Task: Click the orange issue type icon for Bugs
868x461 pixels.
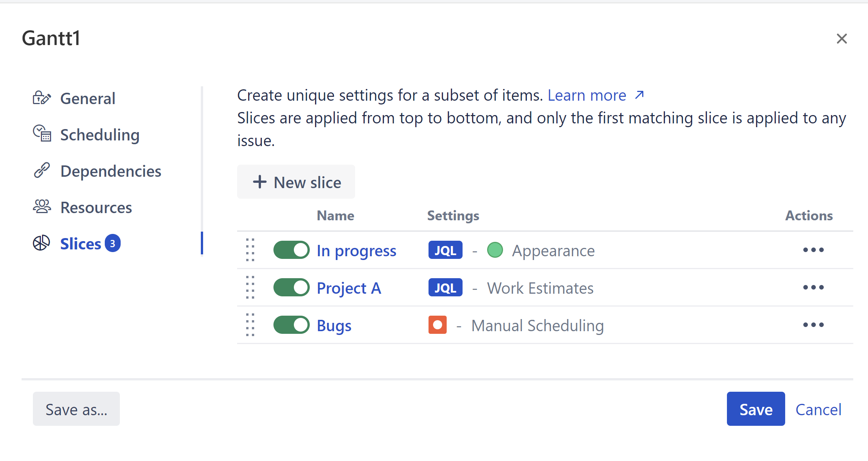Action: click(437, 325)
